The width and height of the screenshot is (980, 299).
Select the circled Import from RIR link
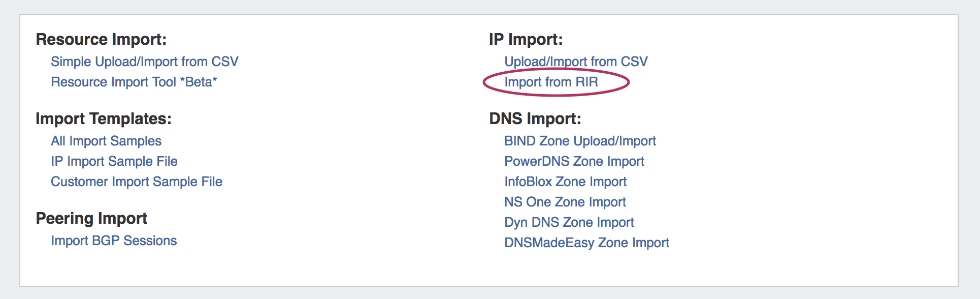(551, 82)
